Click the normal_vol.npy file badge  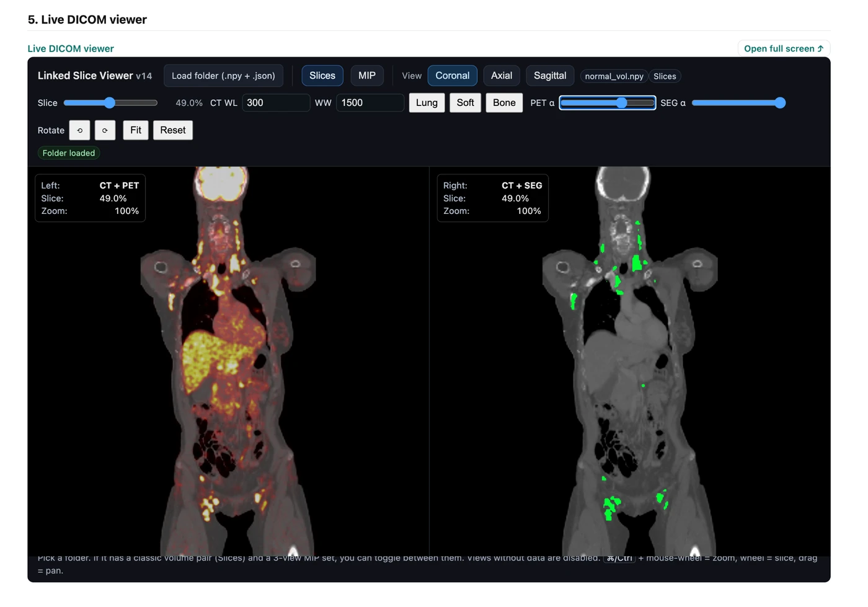pyautogui.click(x=614, y=76)
